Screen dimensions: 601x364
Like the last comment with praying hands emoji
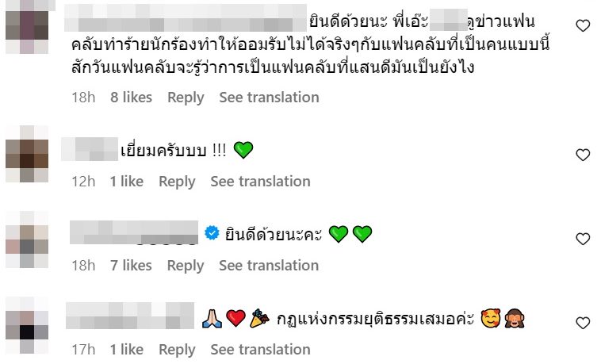click(583, 323)
